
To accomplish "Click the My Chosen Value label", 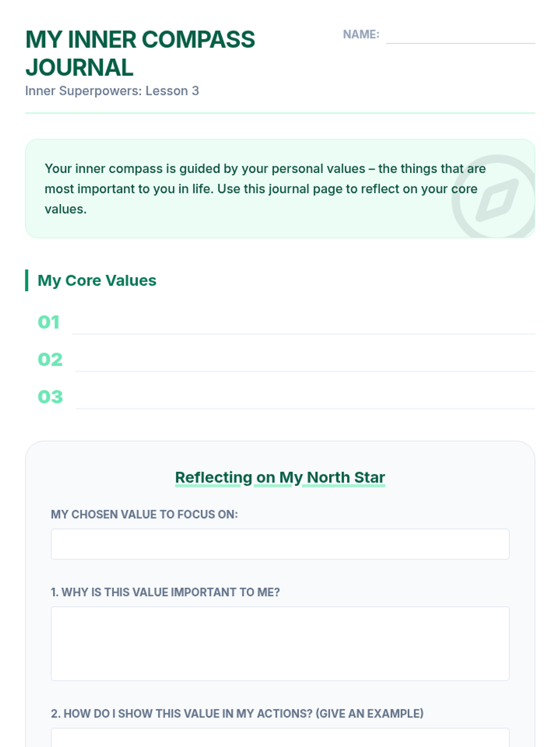I will (144, 514).
